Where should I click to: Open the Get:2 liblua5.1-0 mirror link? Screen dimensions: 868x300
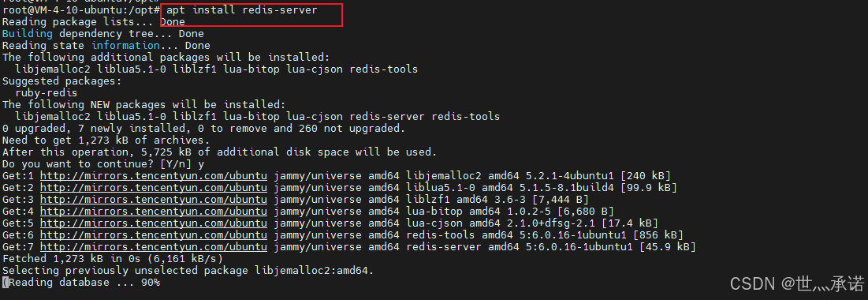(154, 187)
